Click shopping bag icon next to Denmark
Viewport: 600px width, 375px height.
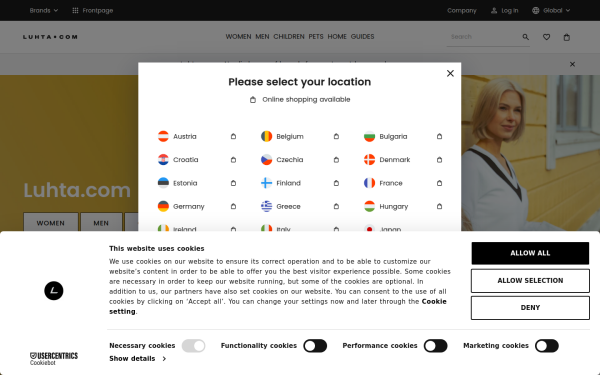[x=439, y=160]
